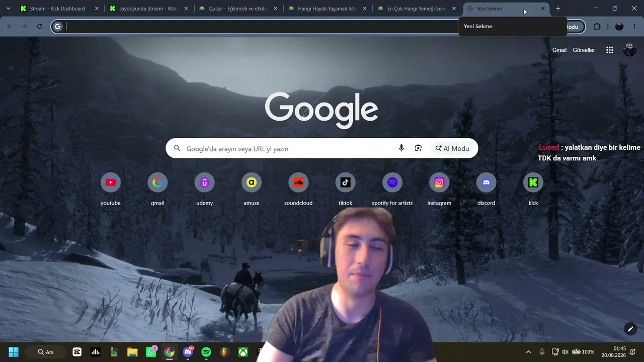Search by image with Google Lens
This screenshot has height=362, width=644.
coord(418,148)
